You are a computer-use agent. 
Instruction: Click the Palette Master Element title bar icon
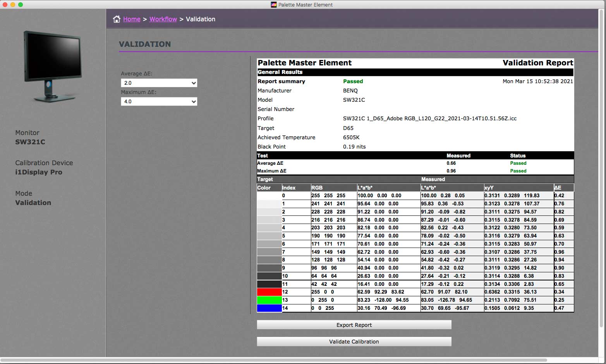tap(274, 5)
